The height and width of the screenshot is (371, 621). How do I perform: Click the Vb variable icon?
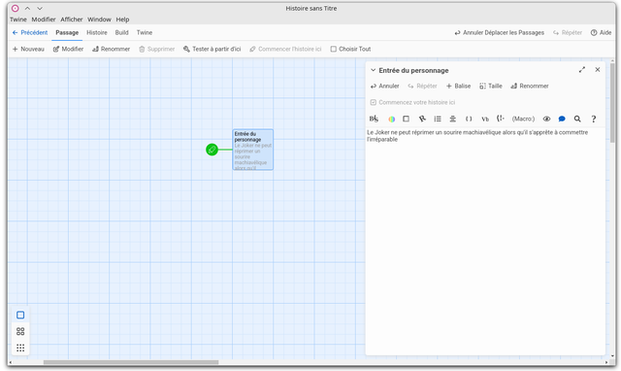click(485, 119)
